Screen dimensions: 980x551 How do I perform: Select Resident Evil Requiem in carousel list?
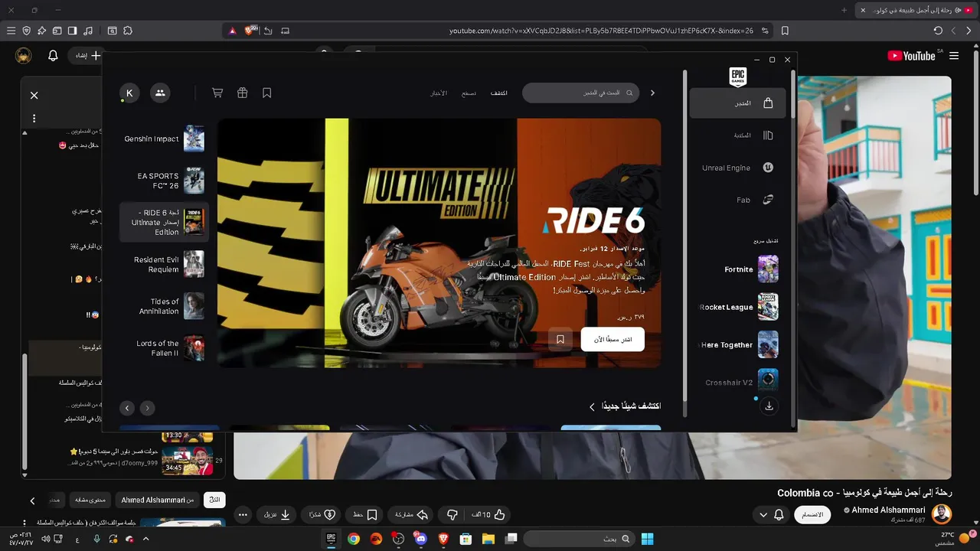164,264
